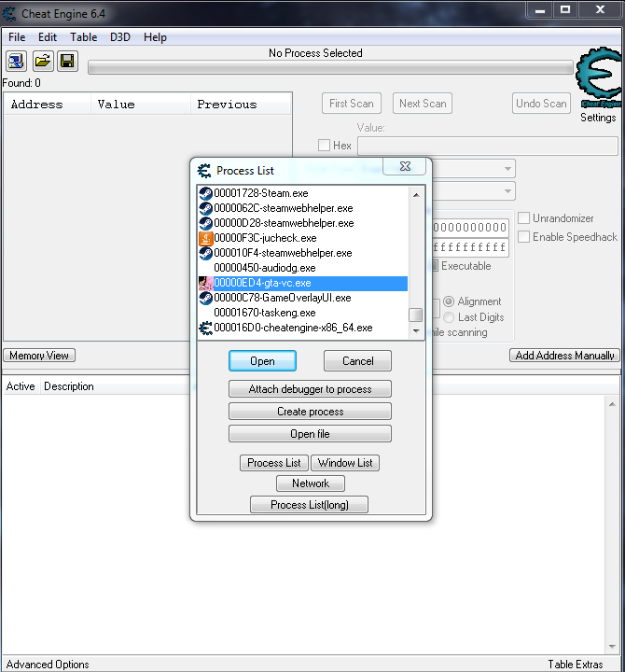Click Process List dialog title icon

coord(204,171)
